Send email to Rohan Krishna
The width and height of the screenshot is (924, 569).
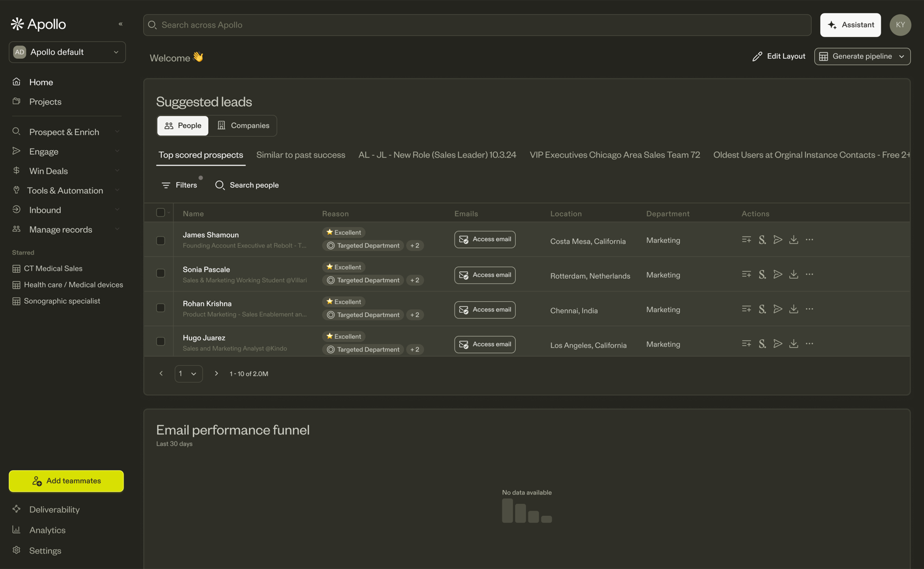778,309
